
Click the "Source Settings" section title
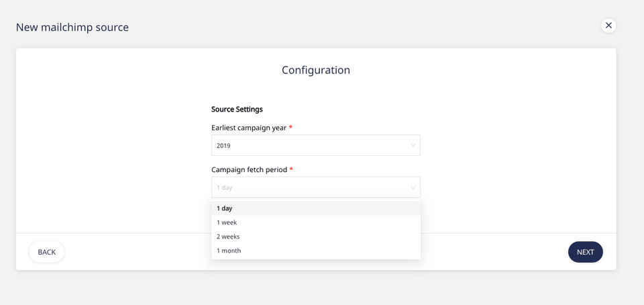pyautogui.click(x=237, y=109)
